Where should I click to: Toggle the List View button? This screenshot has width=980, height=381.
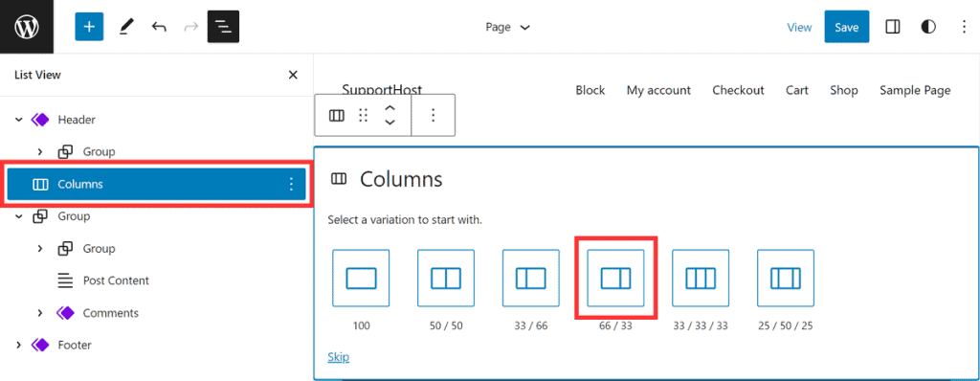pos(223,27)
